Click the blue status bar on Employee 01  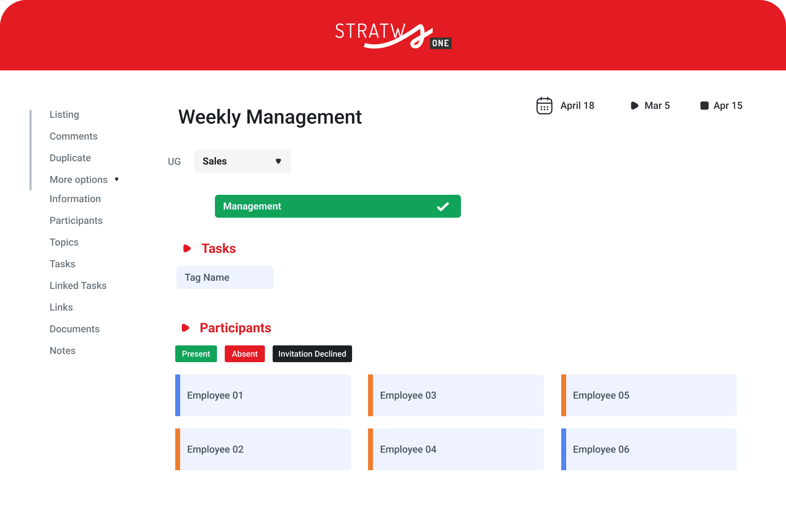178,395
